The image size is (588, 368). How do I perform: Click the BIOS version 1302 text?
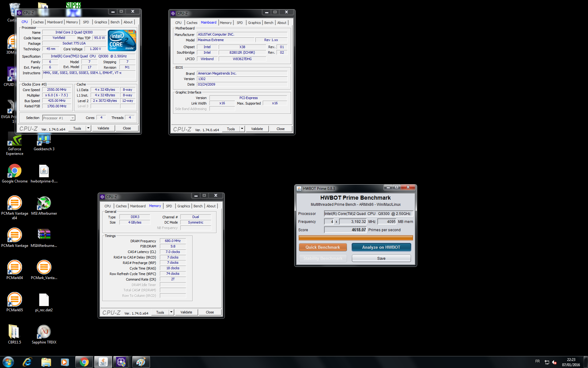(202, 79)
